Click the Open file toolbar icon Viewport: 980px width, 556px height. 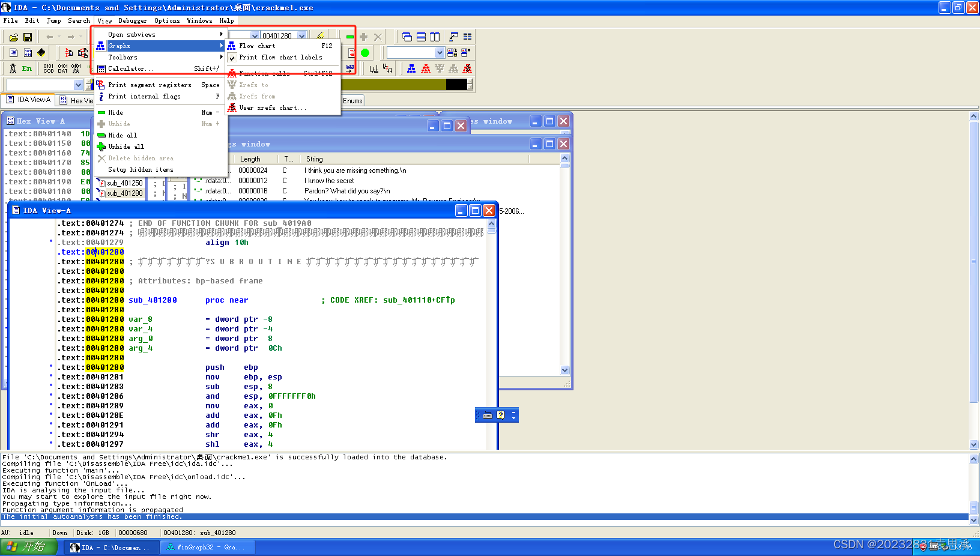coord(14,37)
